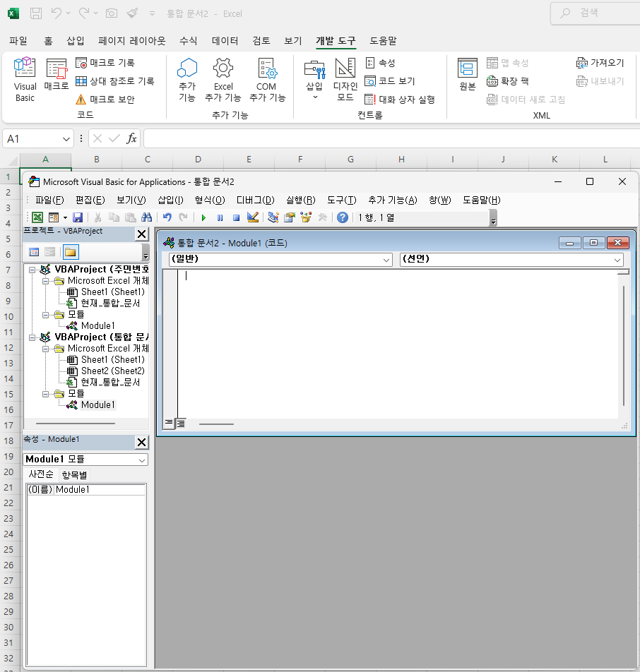Screen dimensions: 640x672
Task: Open COM 추가 기능 dialog
Action: pos(268,80)
